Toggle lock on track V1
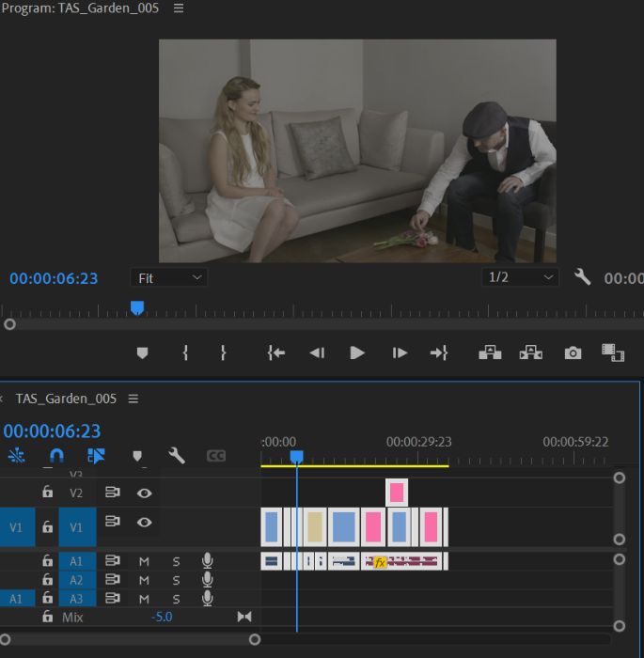 coord(47,526)
